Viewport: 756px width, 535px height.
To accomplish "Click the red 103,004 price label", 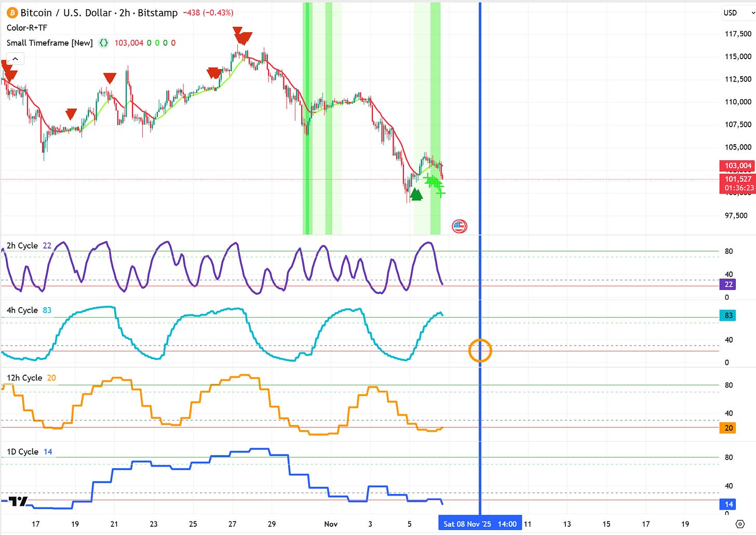I will (x=737, y=166).
